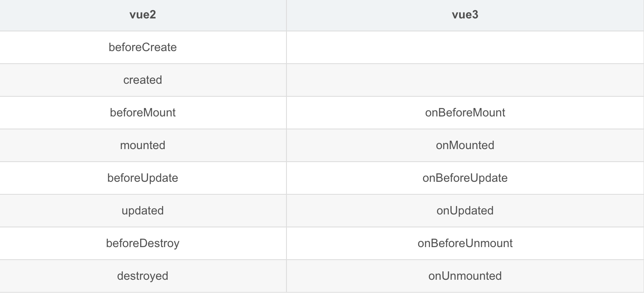Click the onBeforeUnmount cell
Screen dimensions: 644x294
[465, 243]
